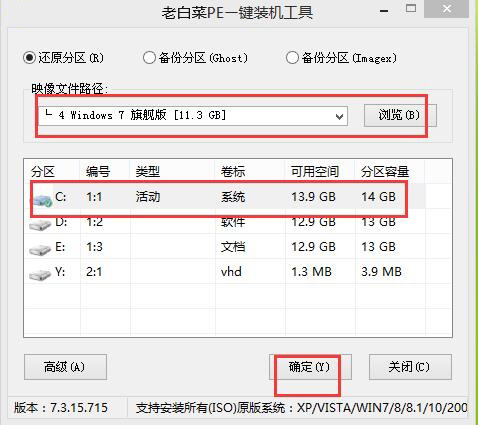Select the 系统 volume label cell
This screenshot has width=478, height=425.
[233, 197]
